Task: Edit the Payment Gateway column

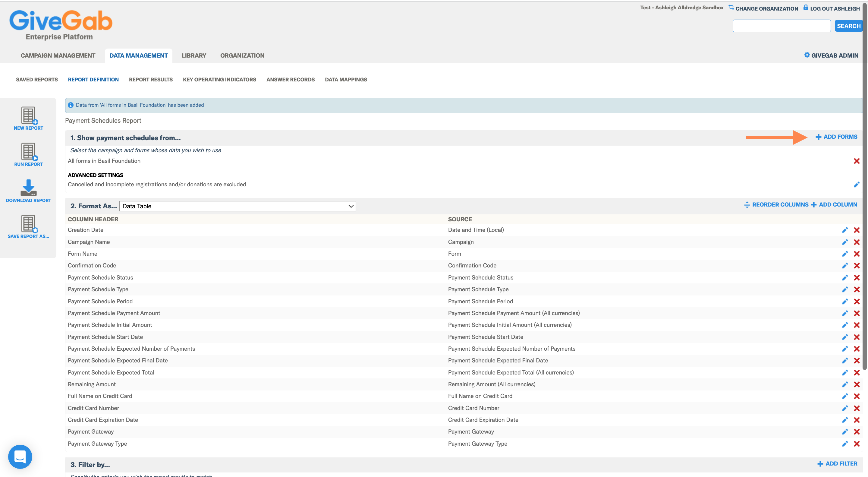Action: (x=845, y=432)
